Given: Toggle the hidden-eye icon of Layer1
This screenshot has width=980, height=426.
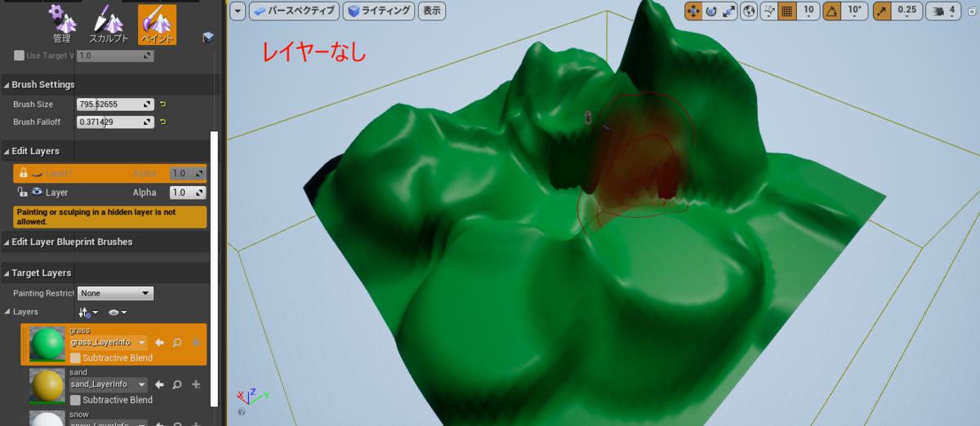Looking at the screenshot, I should 38,173.
